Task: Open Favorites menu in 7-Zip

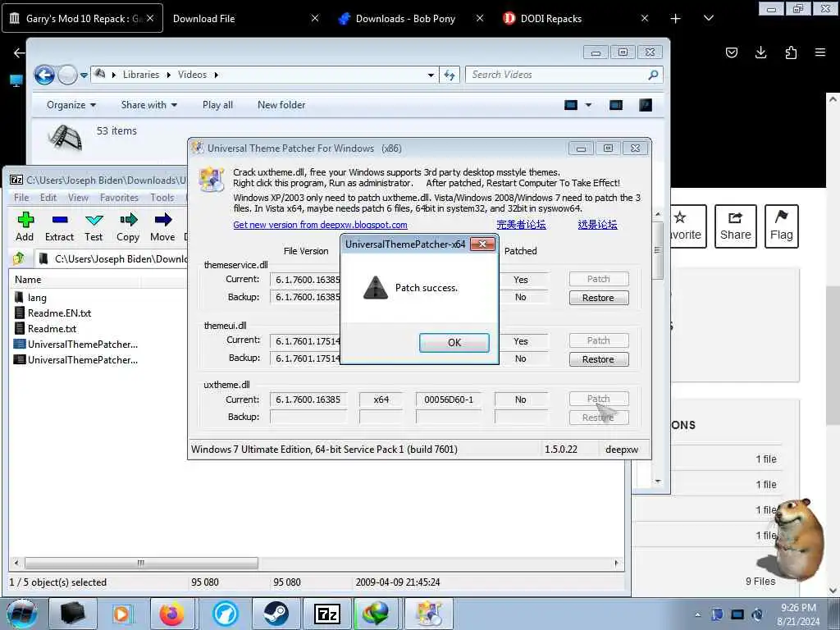Action: [x=119, y=198]
